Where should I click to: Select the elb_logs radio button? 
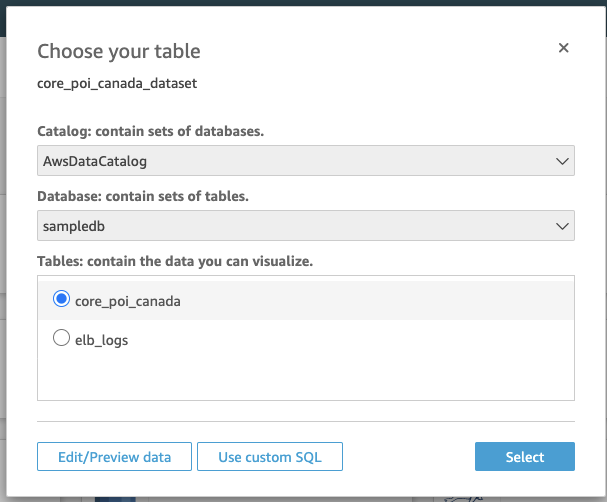click(x=61, y=339)
